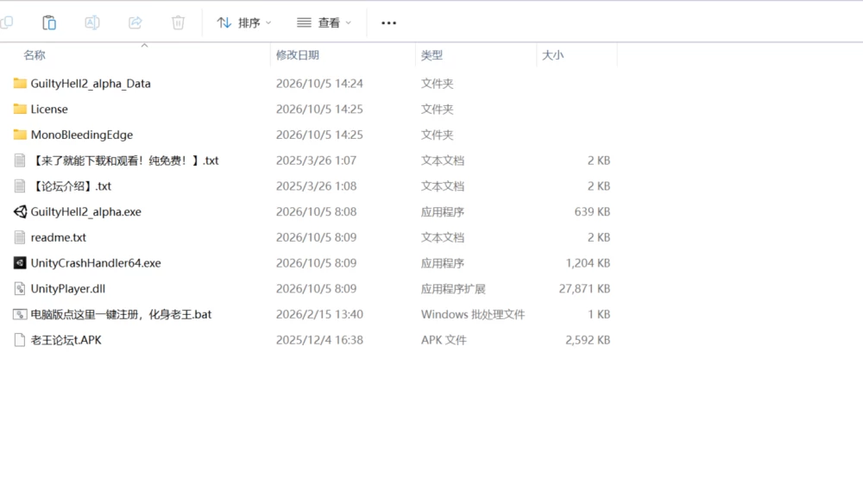The image size is (863, 504).
Task: Click the 老王论坛t.APK file icon
Action: [20, 340]
